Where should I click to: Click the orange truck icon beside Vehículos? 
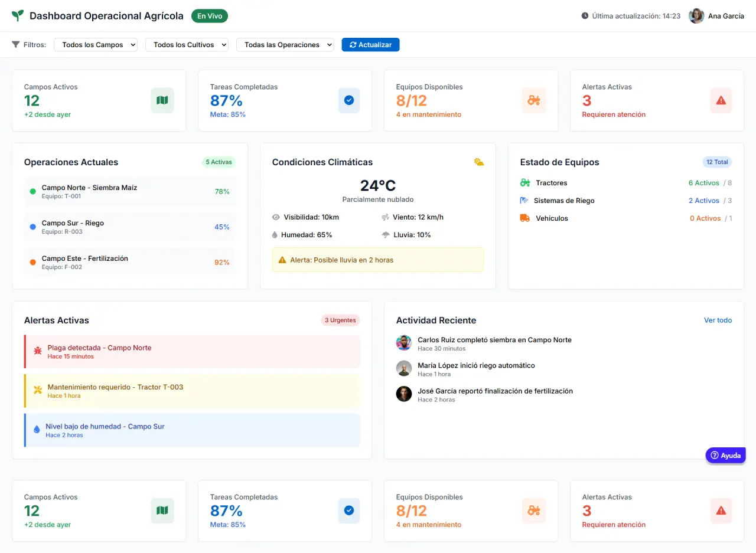(525, 218)
